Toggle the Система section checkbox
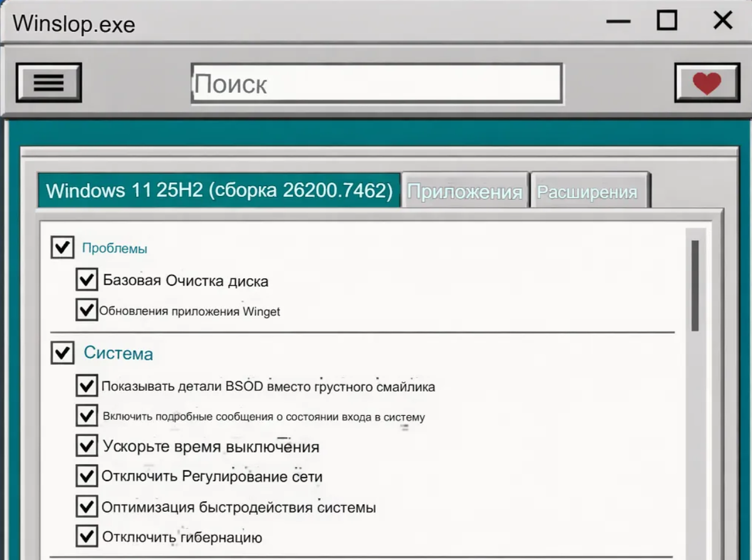The width and height of the screenshot is (752, 560). click(62, 353)
